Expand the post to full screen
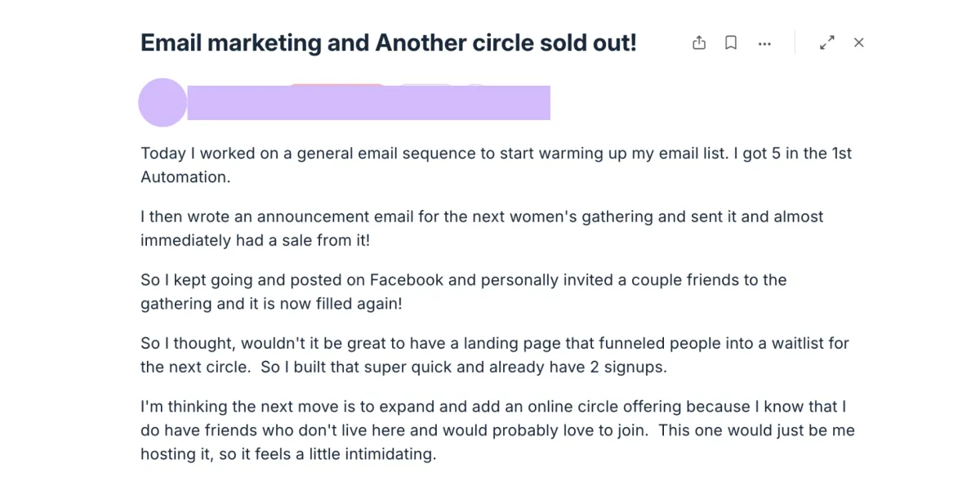The image size is (980, 477). [x=827, y=43]
